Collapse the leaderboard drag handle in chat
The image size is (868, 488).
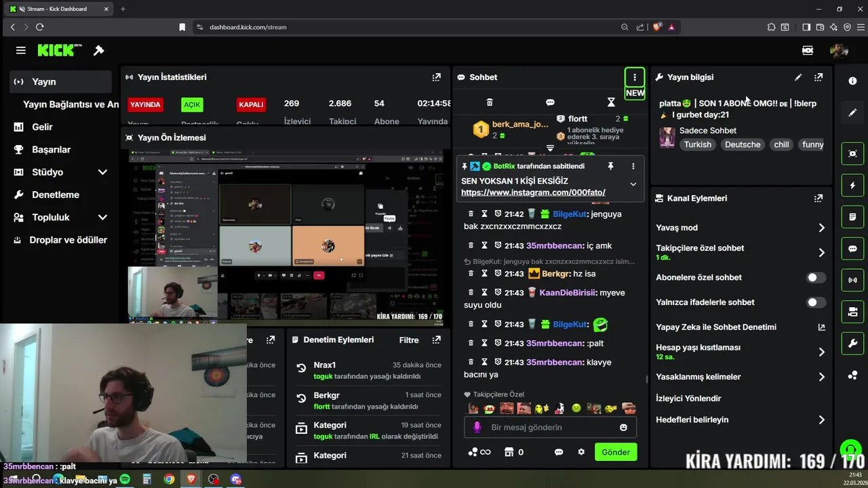[x=550, y=147]
